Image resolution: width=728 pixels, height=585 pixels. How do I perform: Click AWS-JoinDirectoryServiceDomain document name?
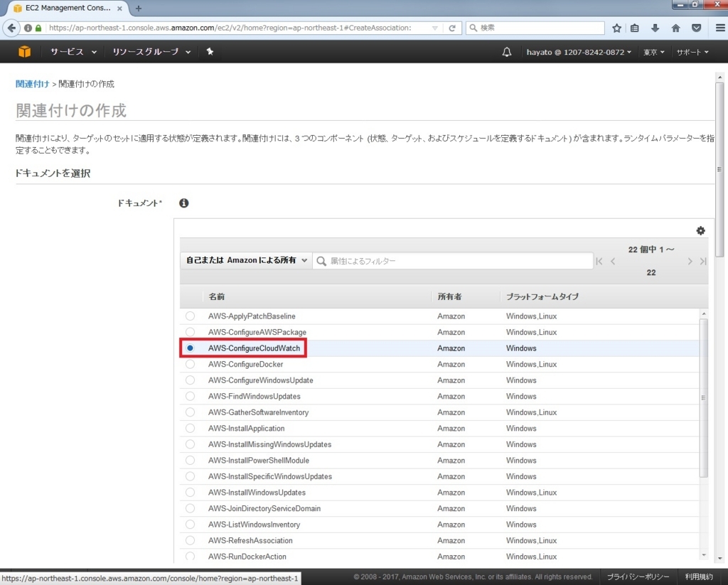pos(264,508)
